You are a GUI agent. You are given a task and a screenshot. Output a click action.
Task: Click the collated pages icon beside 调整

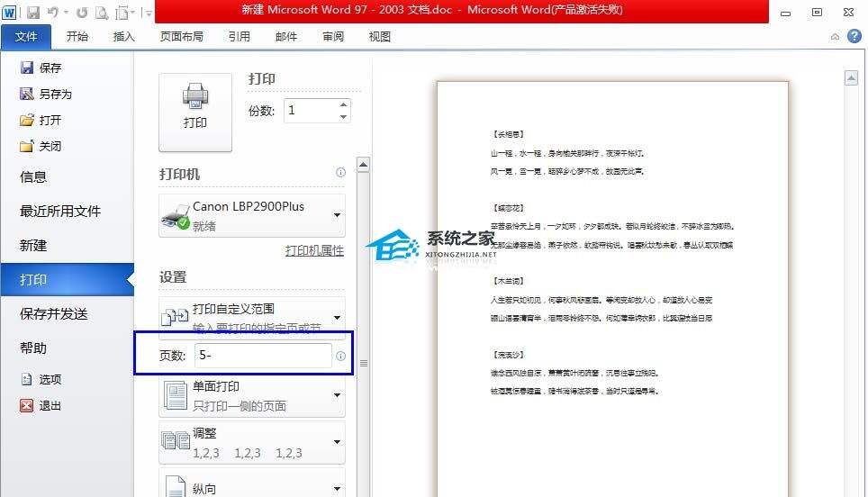(176, 441)
